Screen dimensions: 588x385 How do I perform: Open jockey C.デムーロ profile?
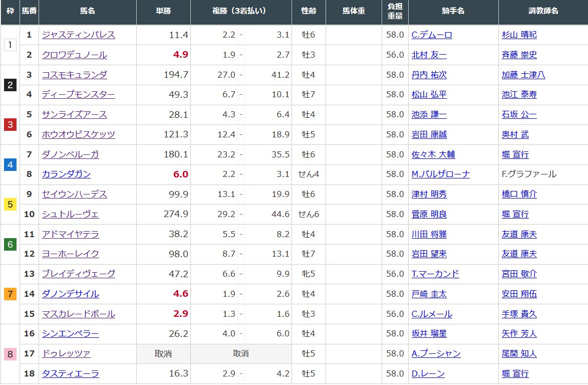click(x=431, y=35)
